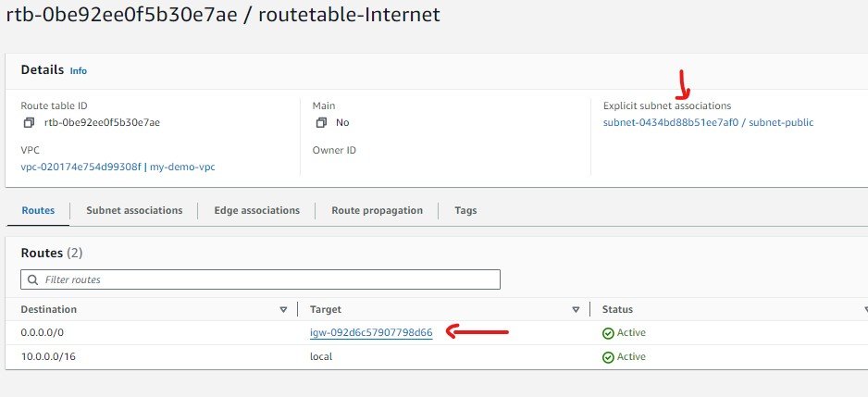868x397 pixels.
Task: Sort routes by Target column arrow
Action: (x=576, y=310)
